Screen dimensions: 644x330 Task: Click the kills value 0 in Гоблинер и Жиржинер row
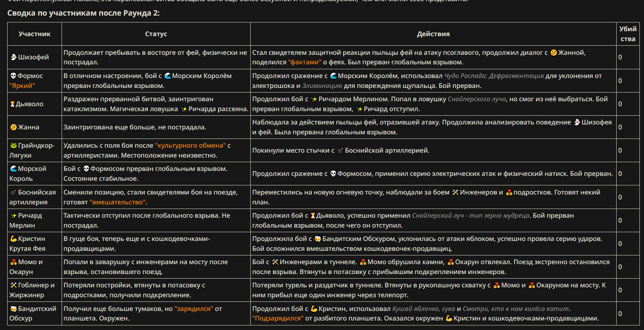(x=620, y=290)
